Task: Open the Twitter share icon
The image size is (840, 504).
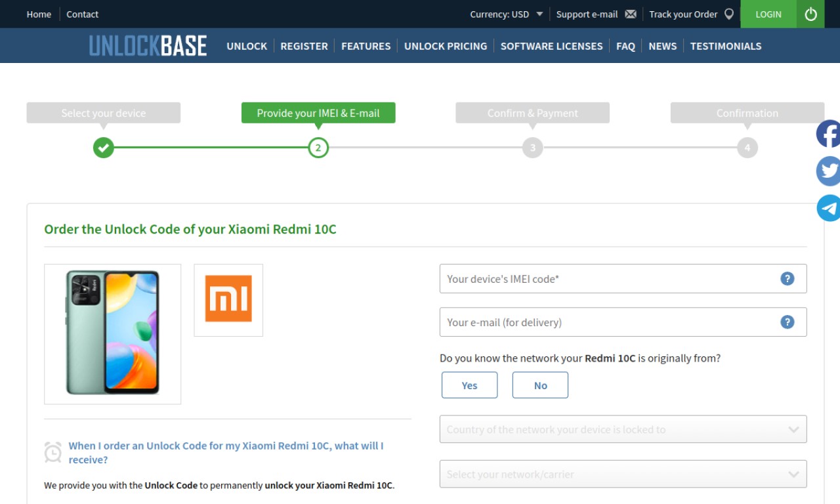Action: click(828, 171)
